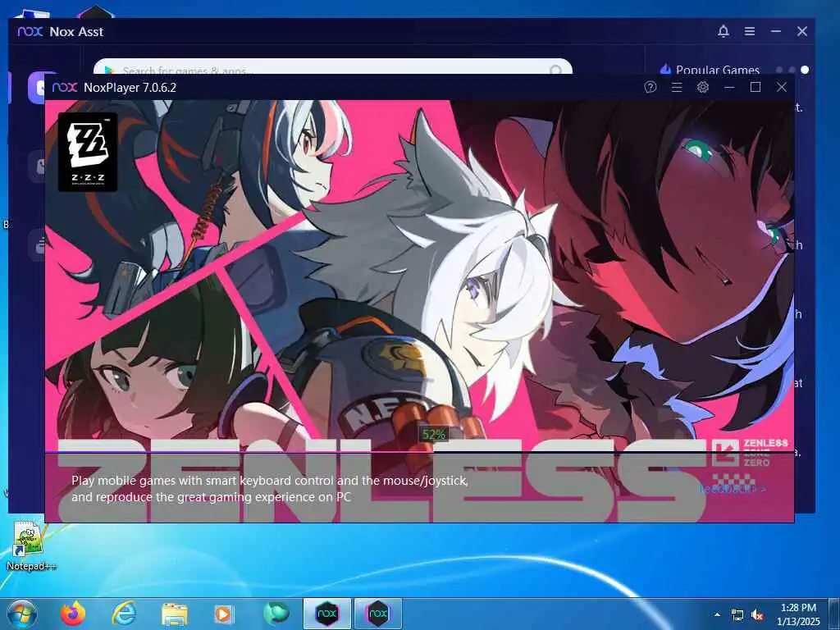Open the hamburger menu in Nox Asst
This screenshot has height=630, width=840.
coord(750,31)
